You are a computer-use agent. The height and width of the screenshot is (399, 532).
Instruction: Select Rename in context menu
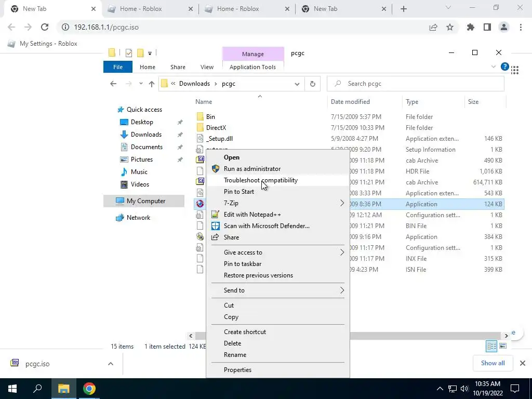[235, 354]
